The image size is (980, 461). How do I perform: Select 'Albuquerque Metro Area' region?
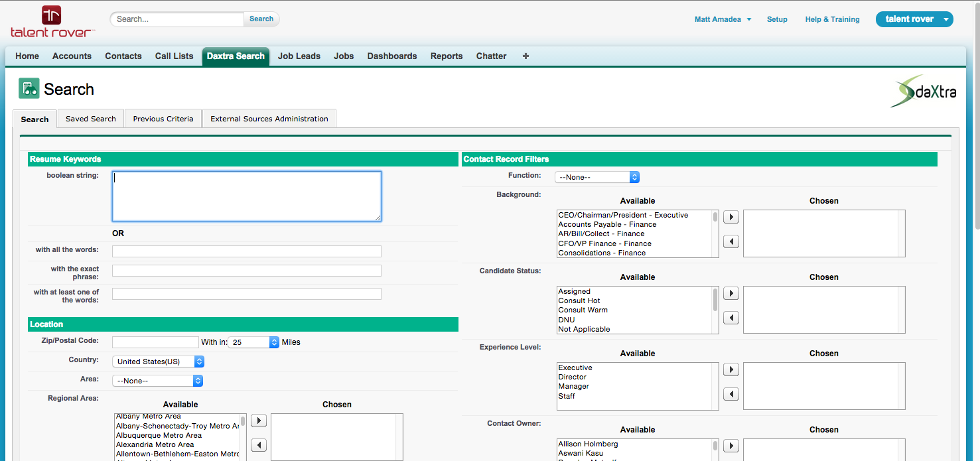tap(159, 435)
